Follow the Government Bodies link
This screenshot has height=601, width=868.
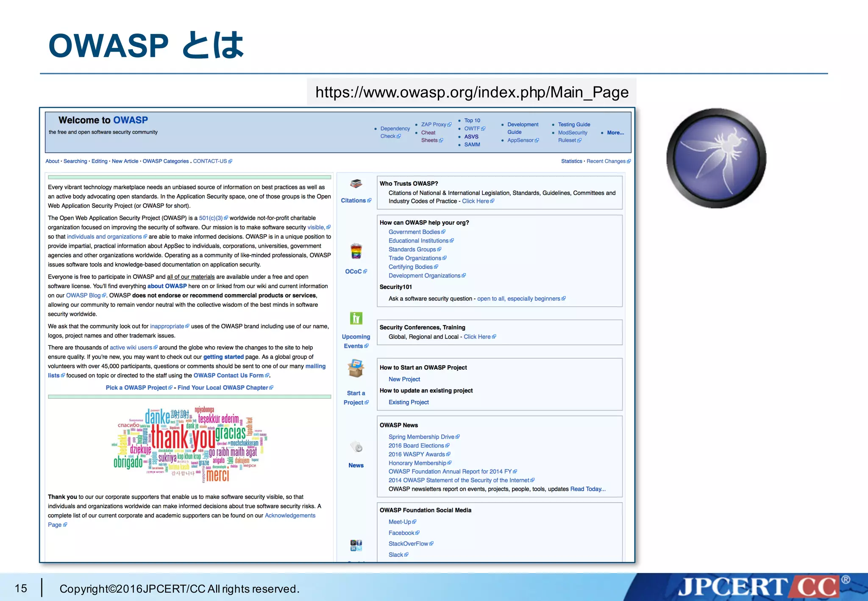click(x=414, y=232)
